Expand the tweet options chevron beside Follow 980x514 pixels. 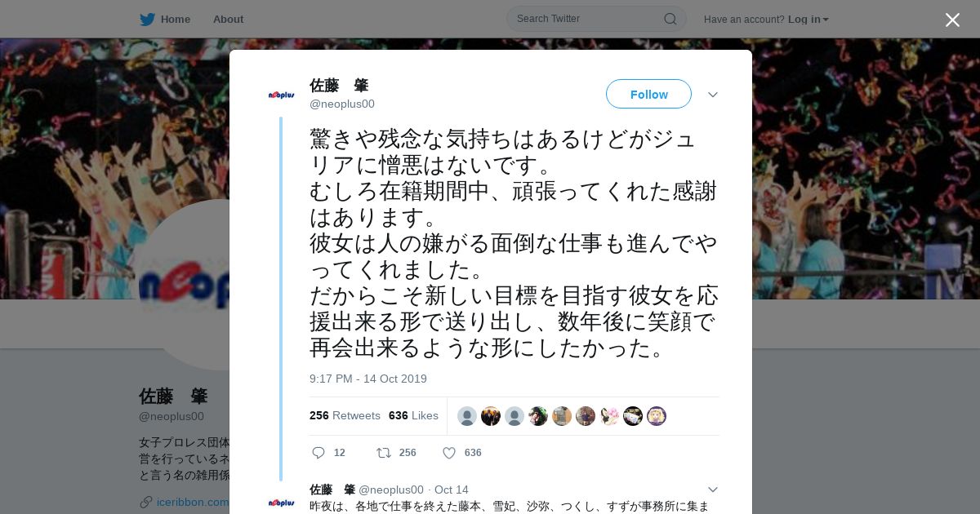point(713,95)
